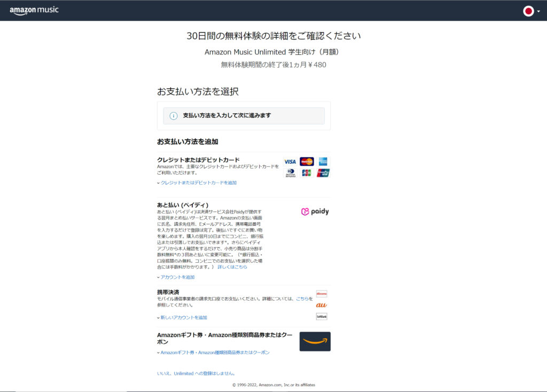547x392 pixels.
Task: Click the Amazon Music logo
Action: (34, 11)
